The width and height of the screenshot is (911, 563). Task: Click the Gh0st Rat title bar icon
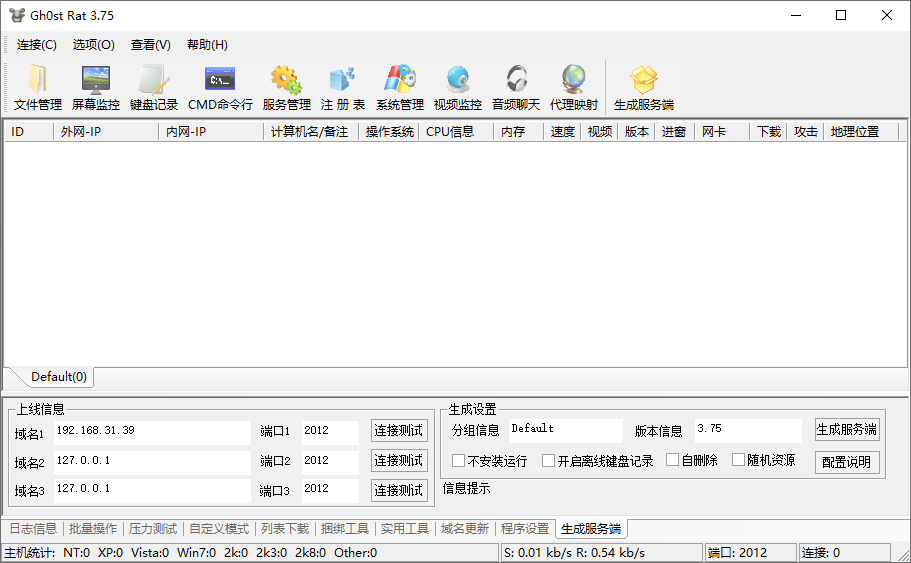pos(17,16)
